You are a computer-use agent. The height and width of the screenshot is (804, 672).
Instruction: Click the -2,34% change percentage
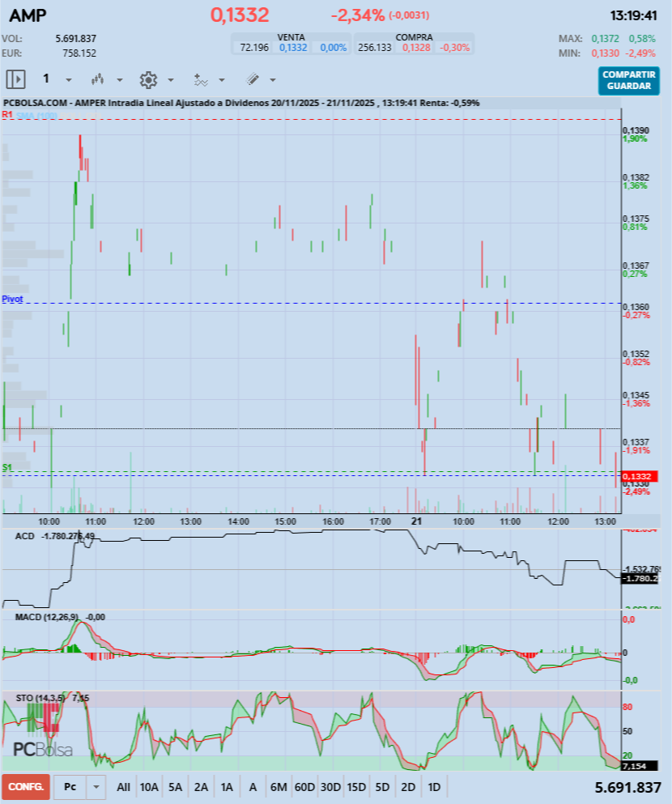(357, 15)
